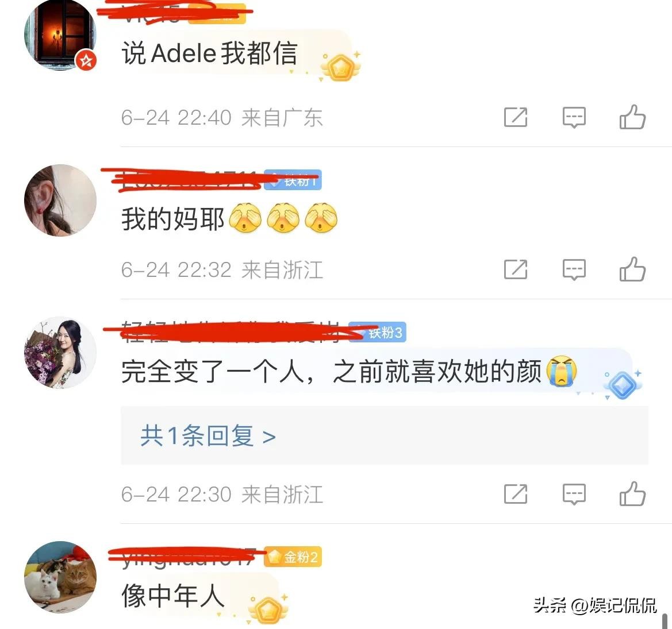
Task: Forward the 22:30 浙江 comment
Action: click(516, 495)
